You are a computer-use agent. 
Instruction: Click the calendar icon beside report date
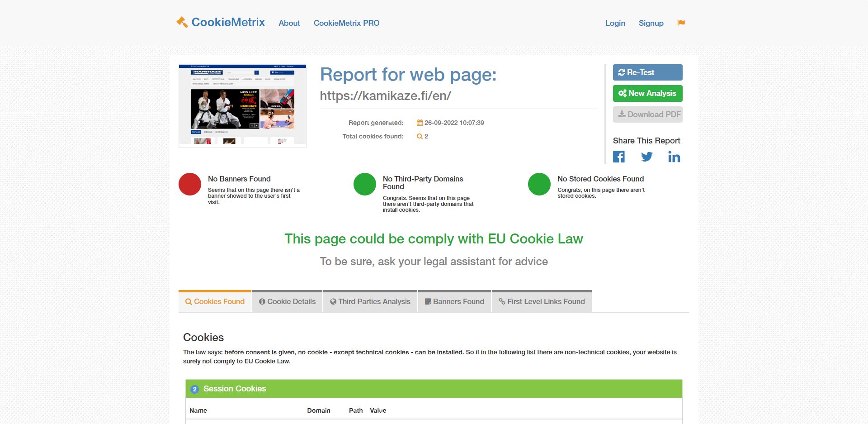coord(420,123)
